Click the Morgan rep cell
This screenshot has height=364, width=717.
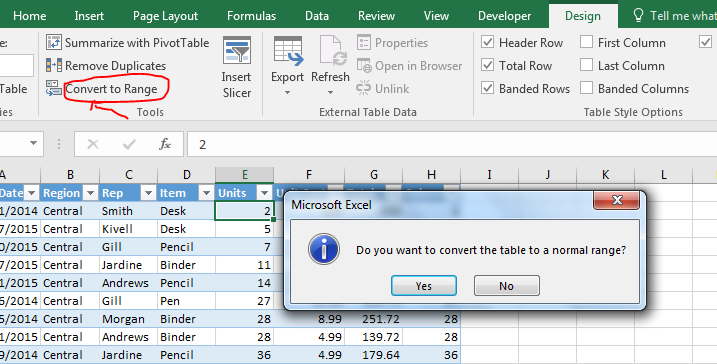[x=128, y=319]
